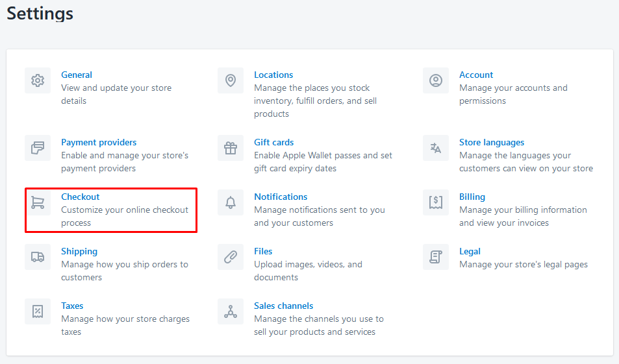Open Gift cards settings link
This screenshot has width=619, height=364.
(274, 142)
